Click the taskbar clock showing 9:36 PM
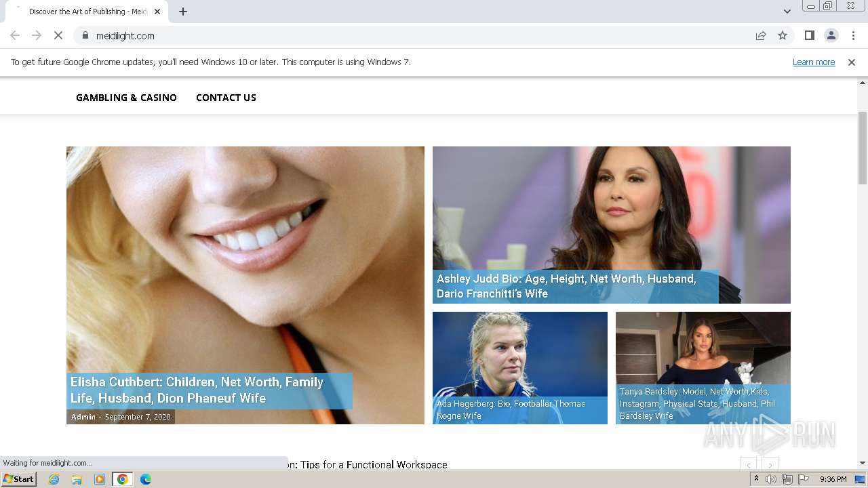Screen dimensions: 868x488 pos(833,479)
